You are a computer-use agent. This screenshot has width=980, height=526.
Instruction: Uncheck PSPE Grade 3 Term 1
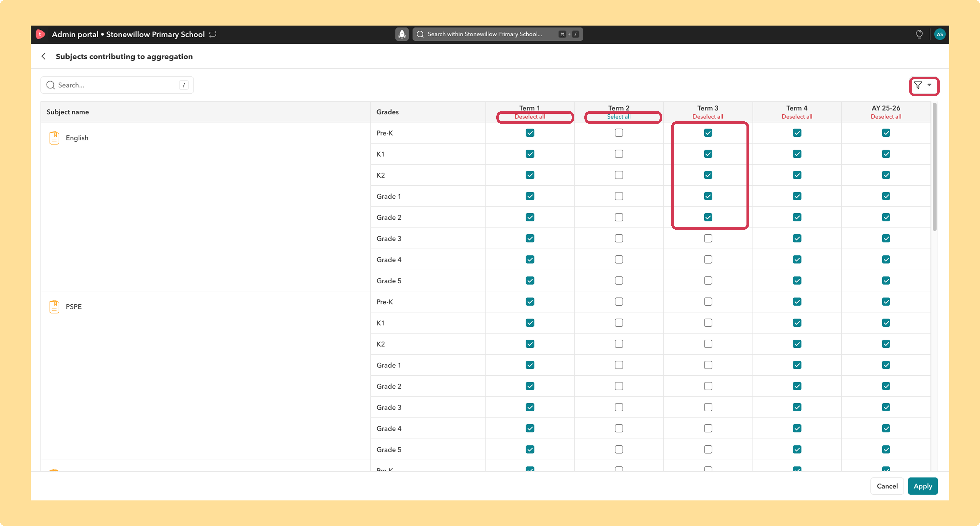[530, 407]
